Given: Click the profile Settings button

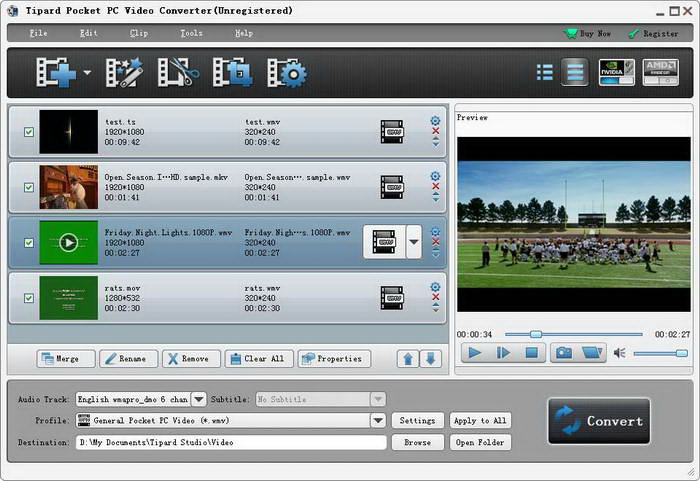Looking at the screenshot, I should coord(417,420).
